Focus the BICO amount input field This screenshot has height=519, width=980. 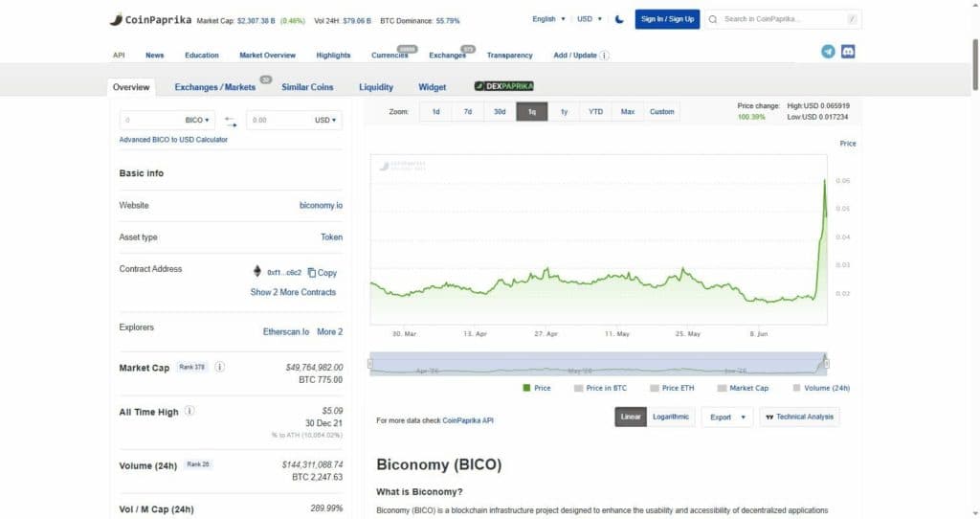[150, 120]
